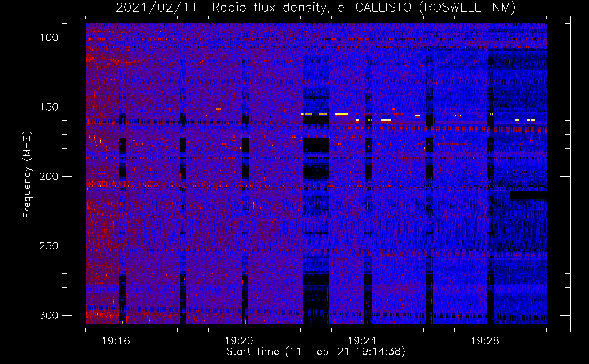Click the 19:28 time tick label
Screen dimensions: 589x364
[x=485, y=341]
